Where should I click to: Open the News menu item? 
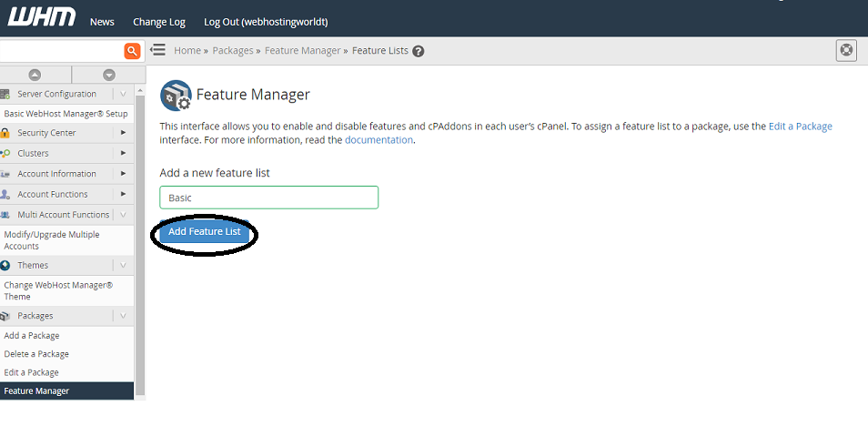[x=102, y=21]
